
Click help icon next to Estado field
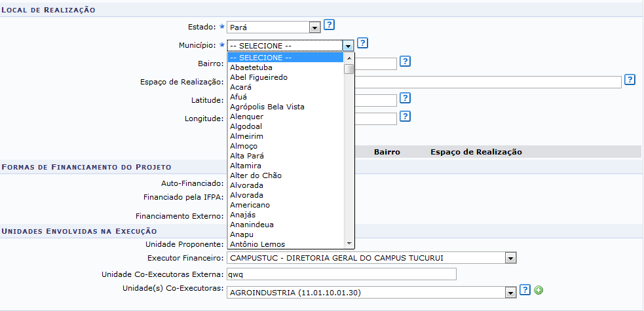pos(329,25)
